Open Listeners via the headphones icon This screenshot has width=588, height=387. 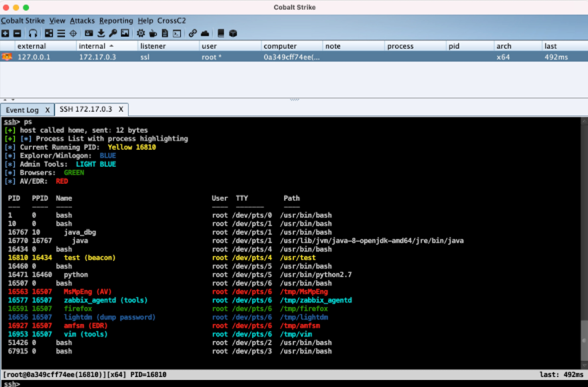pos(33,33)
